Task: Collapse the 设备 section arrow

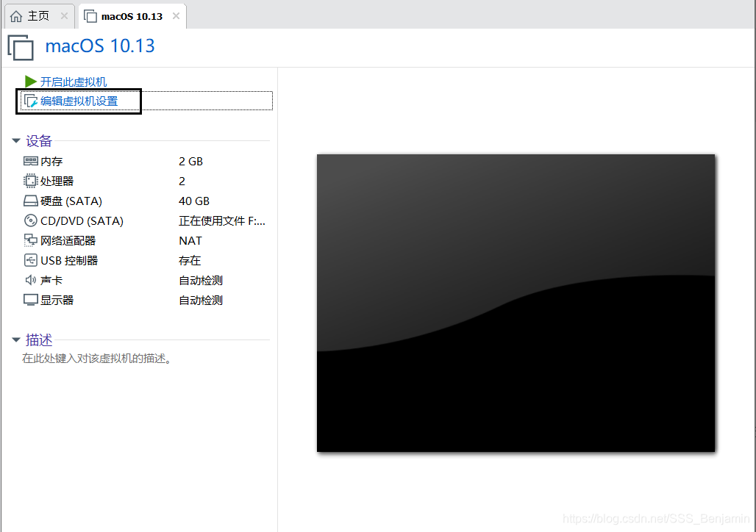Action: click(16, 140)
